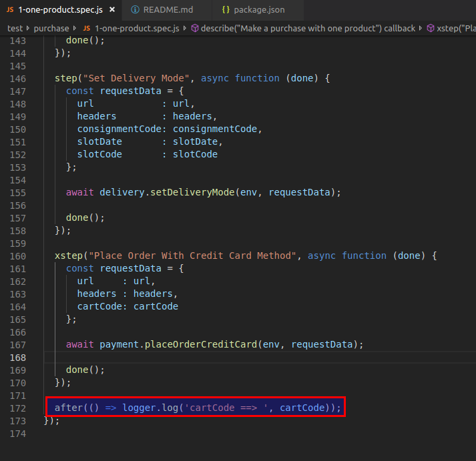Switch to the 1-one-product.spec.js tab

coord(60,10)
